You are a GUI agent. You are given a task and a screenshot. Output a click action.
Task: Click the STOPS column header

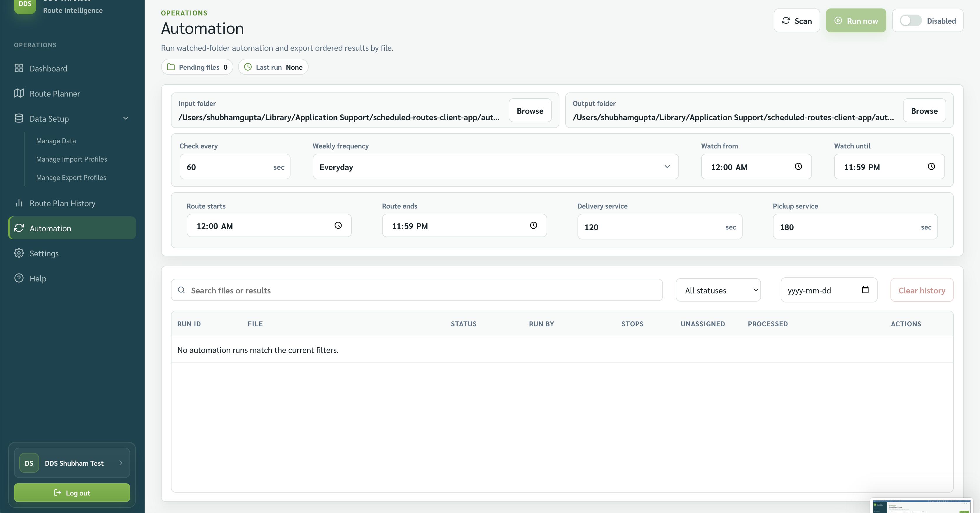(632, 324)
